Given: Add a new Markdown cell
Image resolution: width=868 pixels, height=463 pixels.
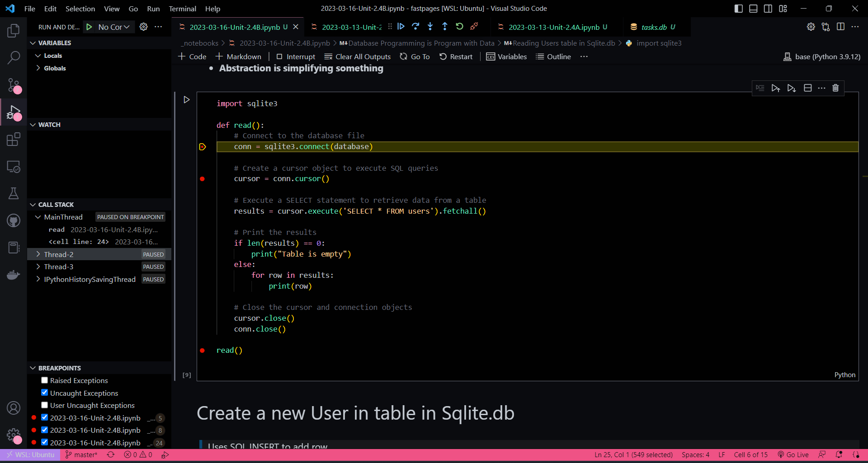Looking at the screenshot, I should click(x=239, y=56).
